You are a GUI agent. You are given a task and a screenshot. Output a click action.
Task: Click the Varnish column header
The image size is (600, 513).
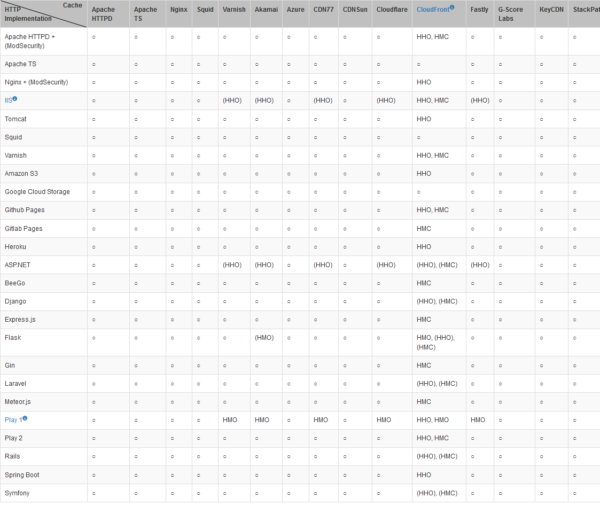233,9
